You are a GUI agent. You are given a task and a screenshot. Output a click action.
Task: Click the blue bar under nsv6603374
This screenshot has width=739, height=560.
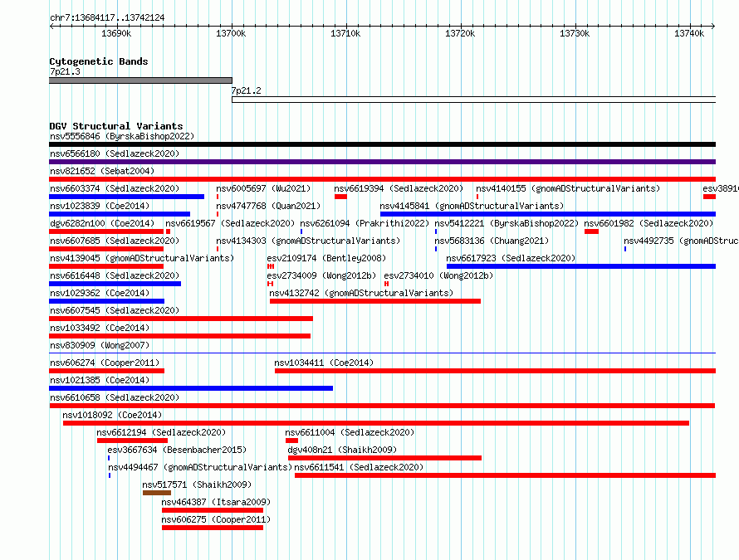tap(127, 197)
